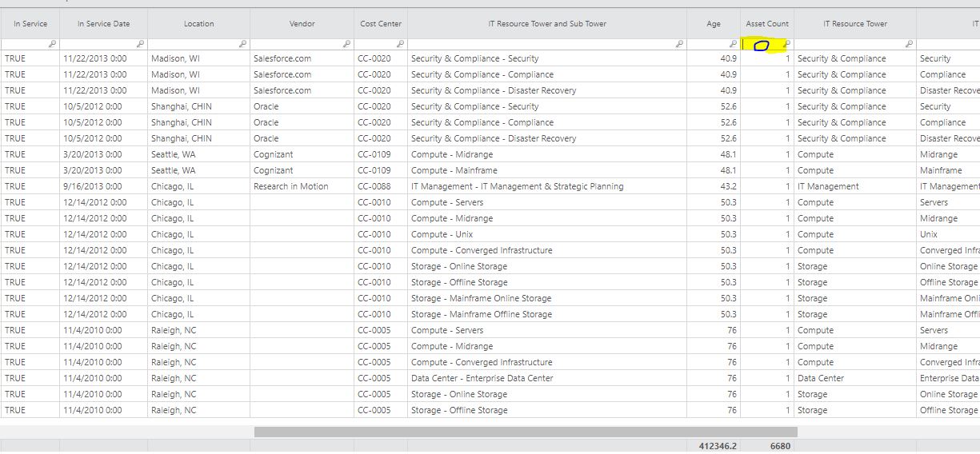Click the search icon under In Service
The height and width of the screenshot is (454, 980).
53,44
